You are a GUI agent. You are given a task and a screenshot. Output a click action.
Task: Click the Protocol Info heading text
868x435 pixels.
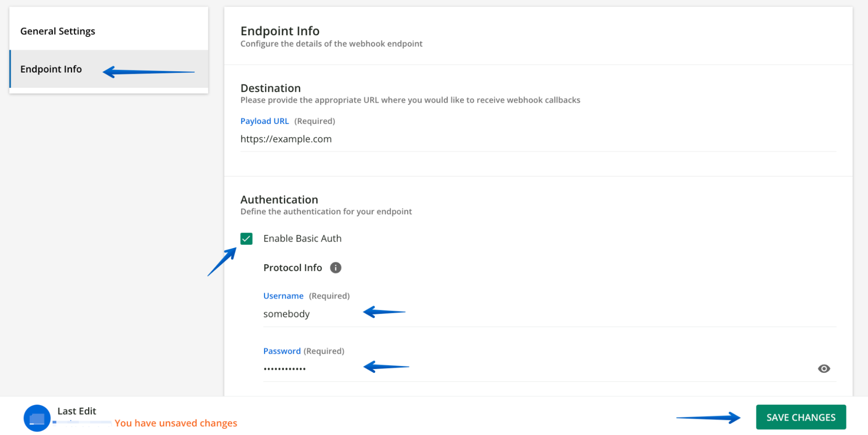point(293,267)
